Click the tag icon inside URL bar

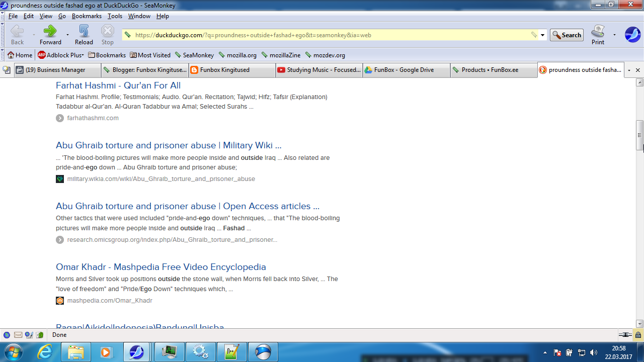pos(534,35)
